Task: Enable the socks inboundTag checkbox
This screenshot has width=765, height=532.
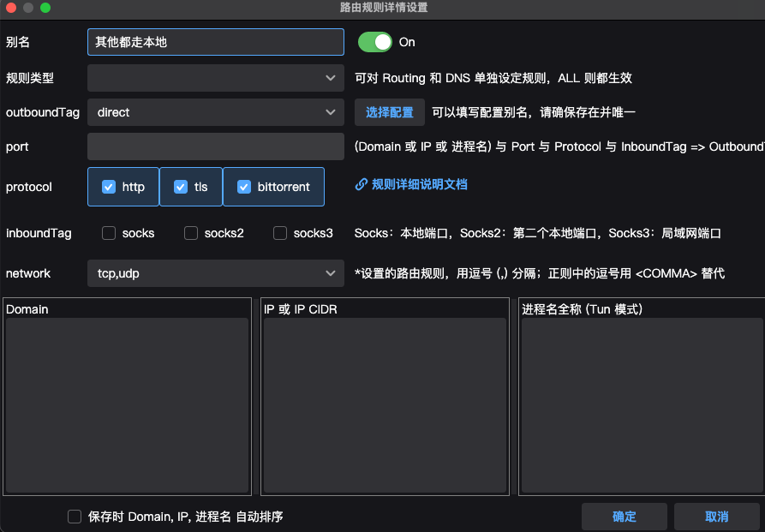Action: point(109,232)
